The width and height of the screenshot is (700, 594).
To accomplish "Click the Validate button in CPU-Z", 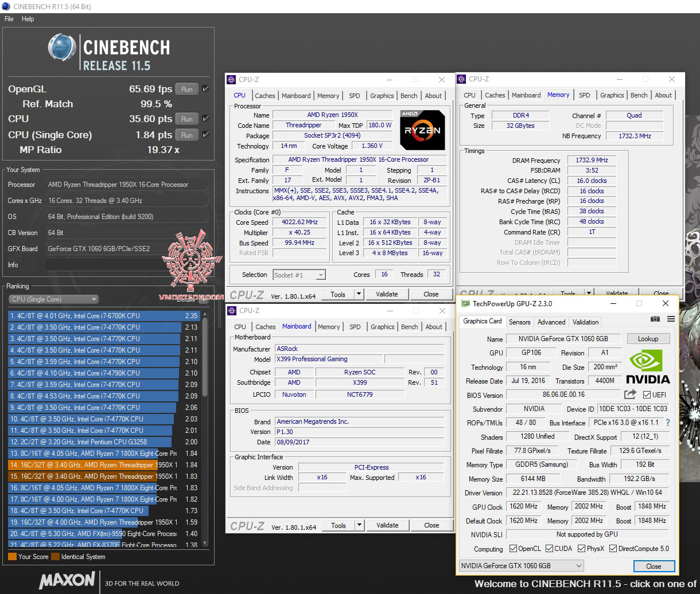I will (x=387, y=294).
